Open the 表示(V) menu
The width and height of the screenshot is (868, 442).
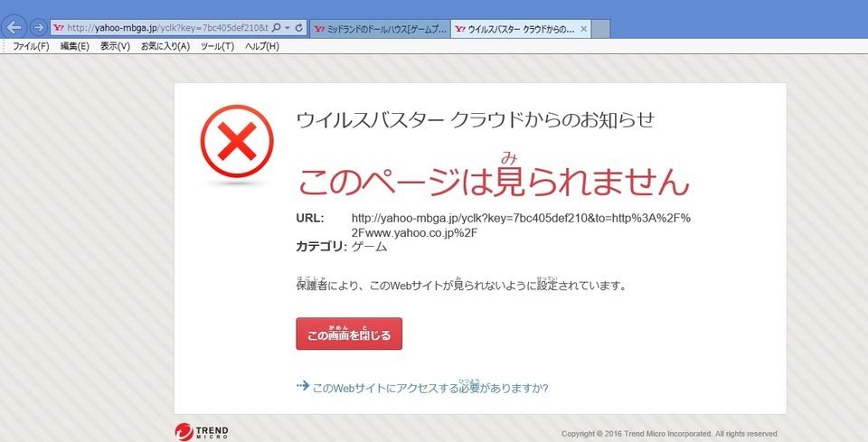[x=115, y=46]
